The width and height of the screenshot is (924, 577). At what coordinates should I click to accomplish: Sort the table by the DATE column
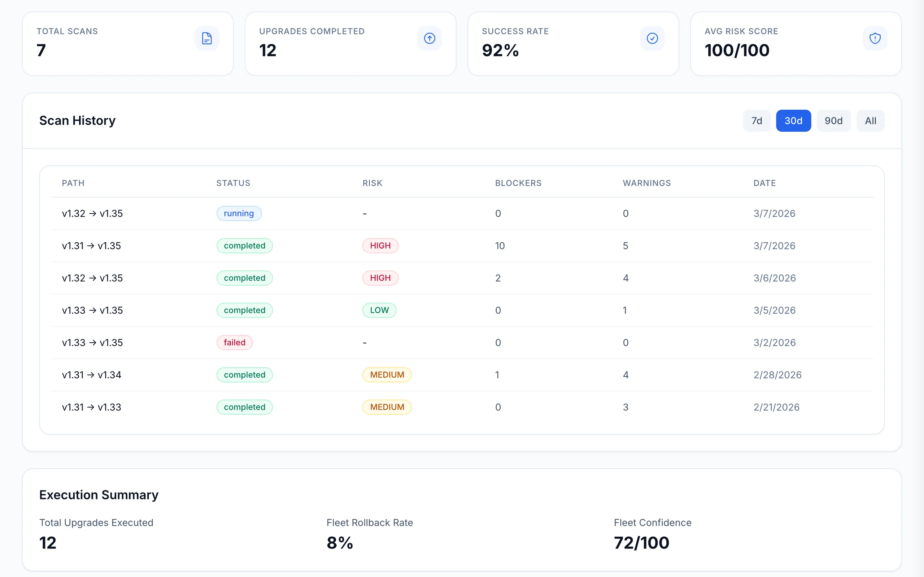[764, 183]
